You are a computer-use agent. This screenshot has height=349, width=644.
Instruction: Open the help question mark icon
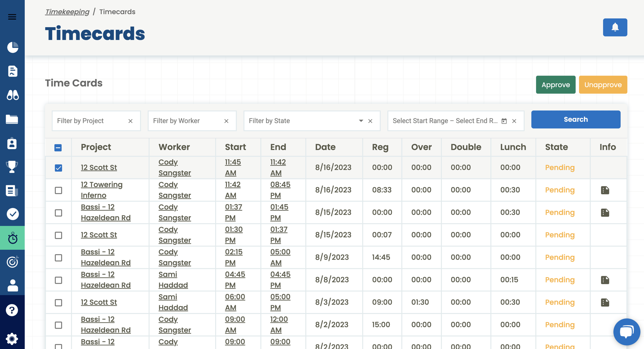click(x=12, y=310)
